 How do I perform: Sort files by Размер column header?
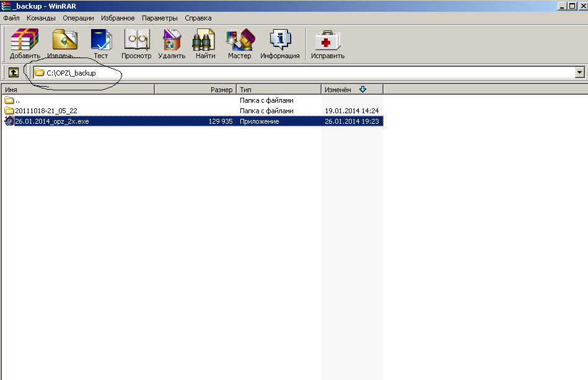(195, 90)
